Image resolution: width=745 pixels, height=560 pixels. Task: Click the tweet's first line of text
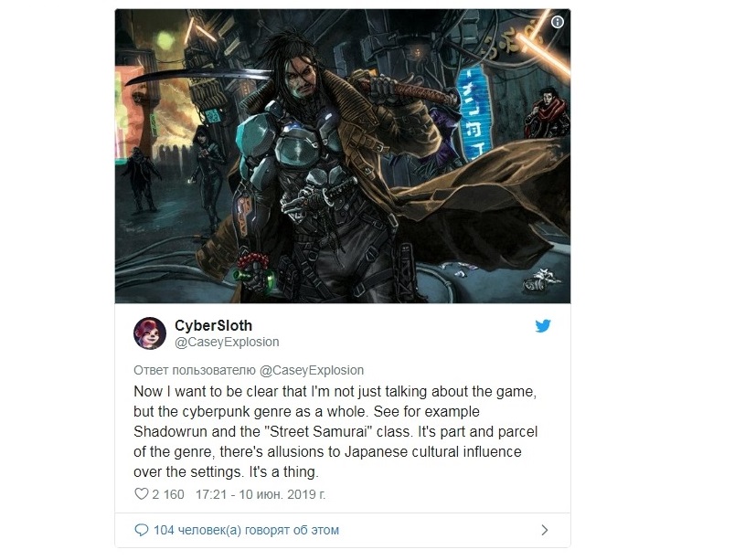(335, 391)
